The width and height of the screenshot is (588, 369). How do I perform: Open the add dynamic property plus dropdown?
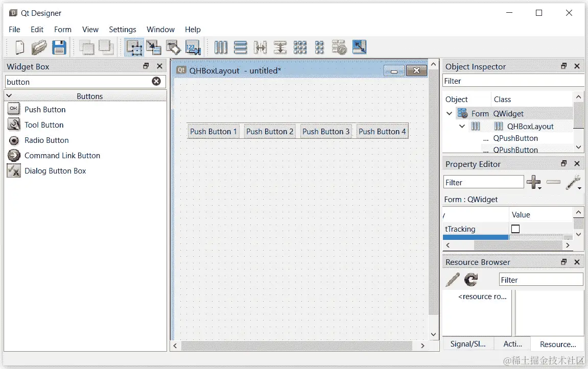point(534,182)
